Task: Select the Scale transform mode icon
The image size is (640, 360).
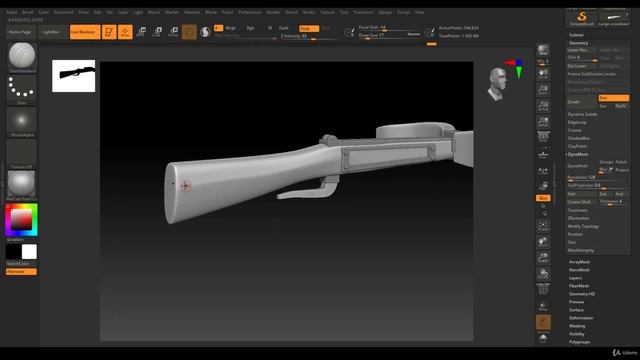Action: coord(158,32)
